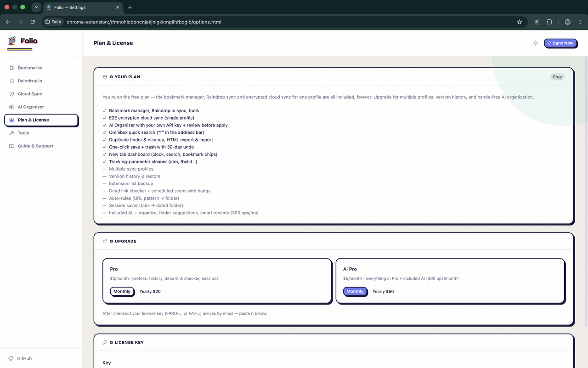Click the Bookmarks sidebar icon
Screen dimensions: 588x368
(11, 68)
